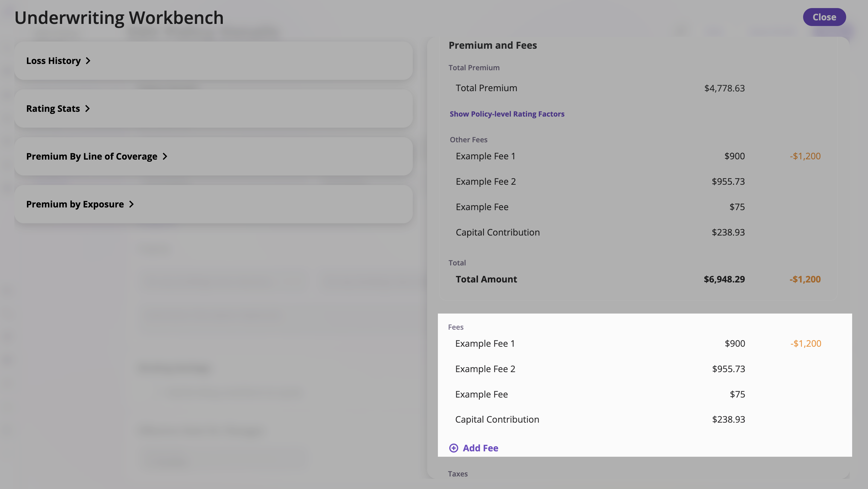Expand the Rating Stats chevron
The width and height of the screenshot is (868, 489).
tap(87, 109)
